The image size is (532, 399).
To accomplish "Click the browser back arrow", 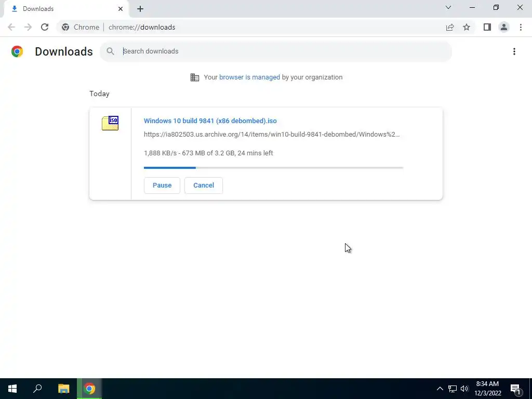I will pyautogui.click(x=11, y=27).
